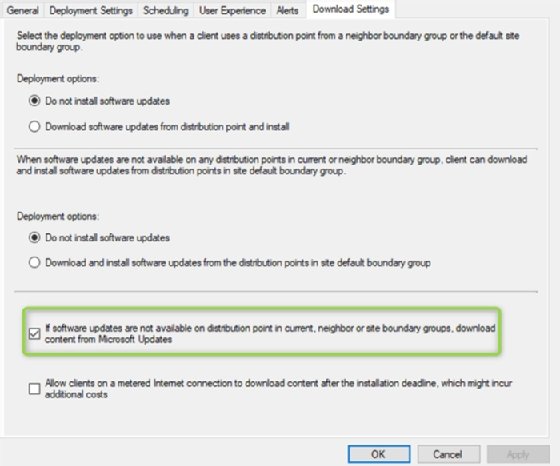560x466 pixels.
Task: Enable metered Internet connection download checkbox
Action: [34, 389]
